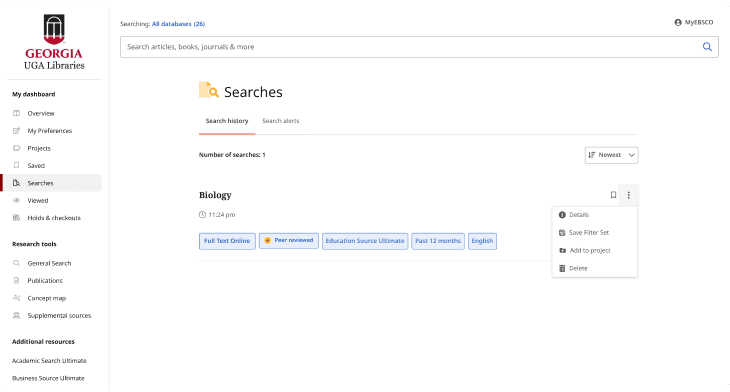This screenshot has height=392, width=730.
Task: Open Overview in the dashboard sidebar
Action: [41, 114]
